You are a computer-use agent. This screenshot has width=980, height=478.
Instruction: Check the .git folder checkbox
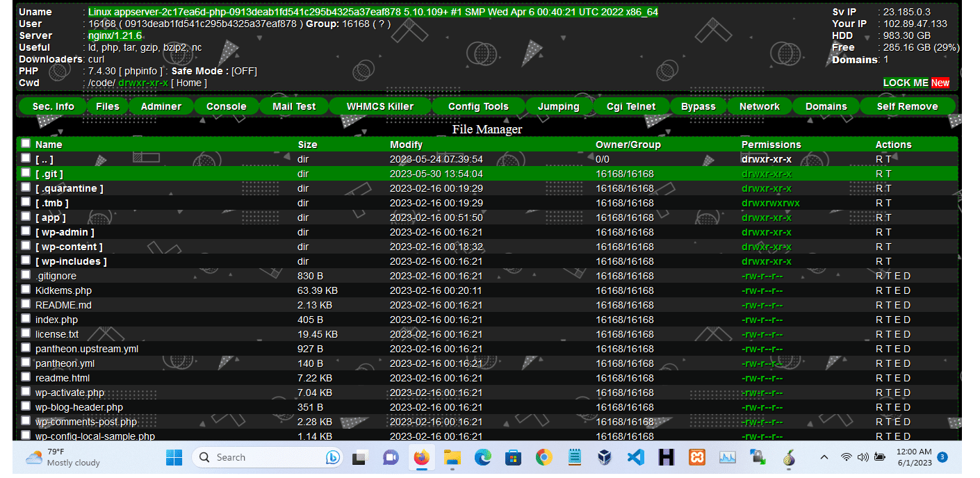pyautogui.click(x=26, y=173)
